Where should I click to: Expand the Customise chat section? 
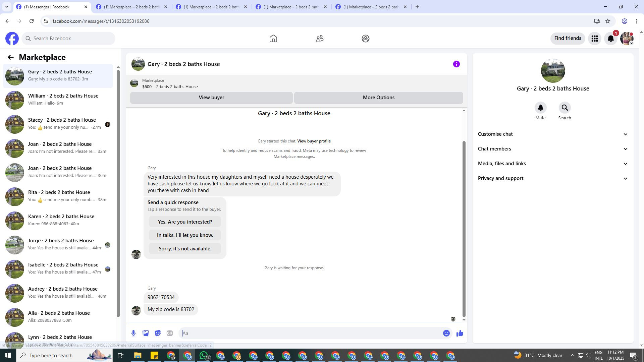click(552, 134)
